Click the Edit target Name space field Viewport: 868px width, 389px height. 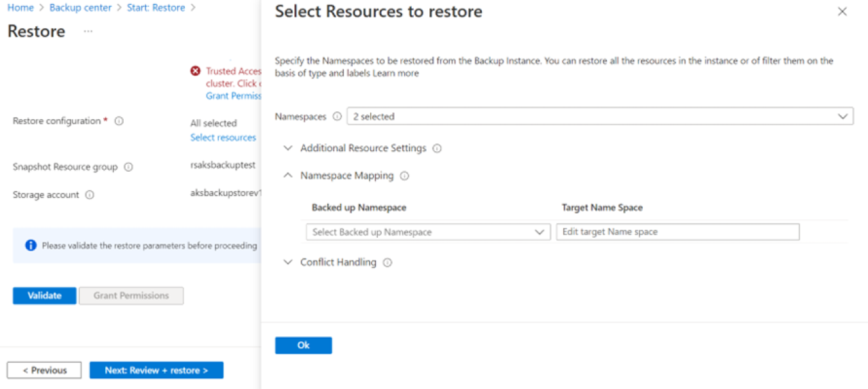pyautogui.click(x=677, y=232)
